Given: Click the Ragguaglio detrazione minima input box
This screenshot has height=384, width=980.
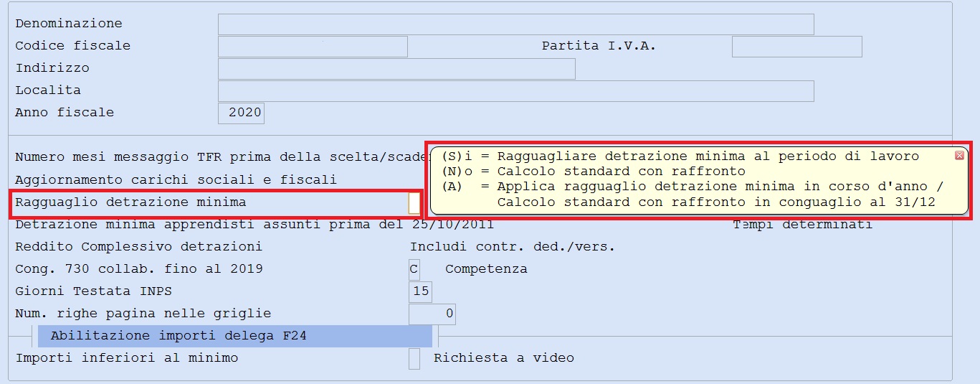Looking at the screenshot, I should click(x=414, y=203).
